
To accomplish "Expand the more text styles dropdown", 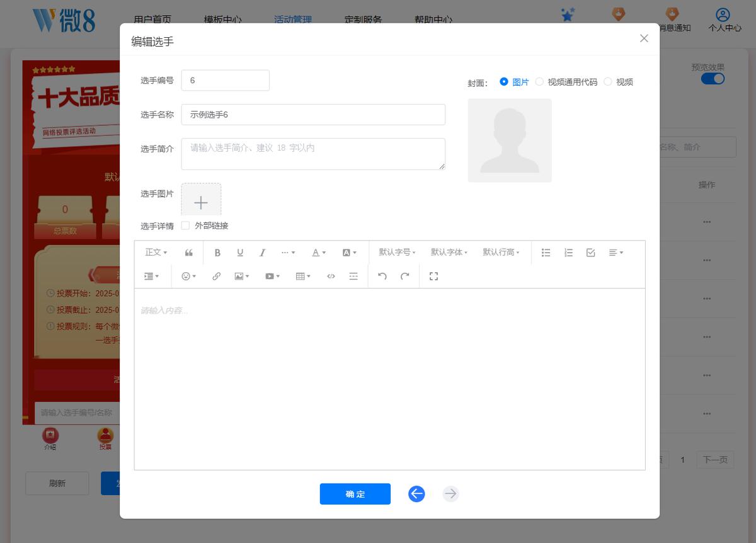I will pos(288,253).
